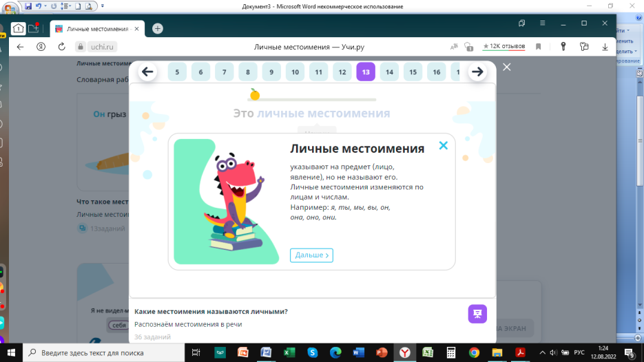Reload the uchi.ru page
The width and height of the screenshot is (644, 362).
tap(61, 47)
